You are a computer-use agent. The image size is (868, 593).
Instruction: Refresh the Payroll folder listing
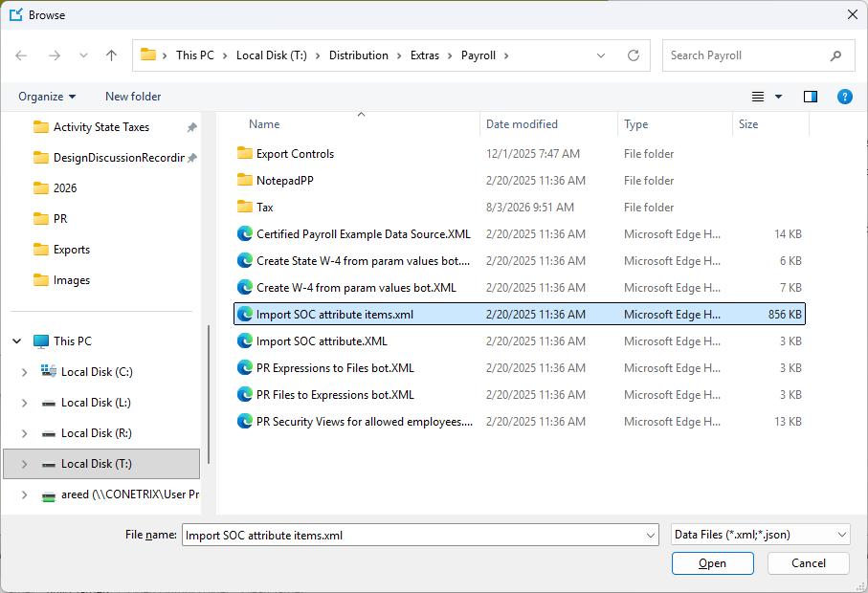(x=634, y=55)
